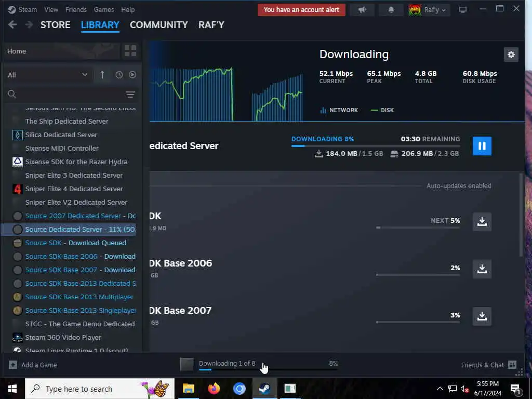Open File Explorer from taskbar
Viewport: 532px width, 399px height.
pos(188,389)
